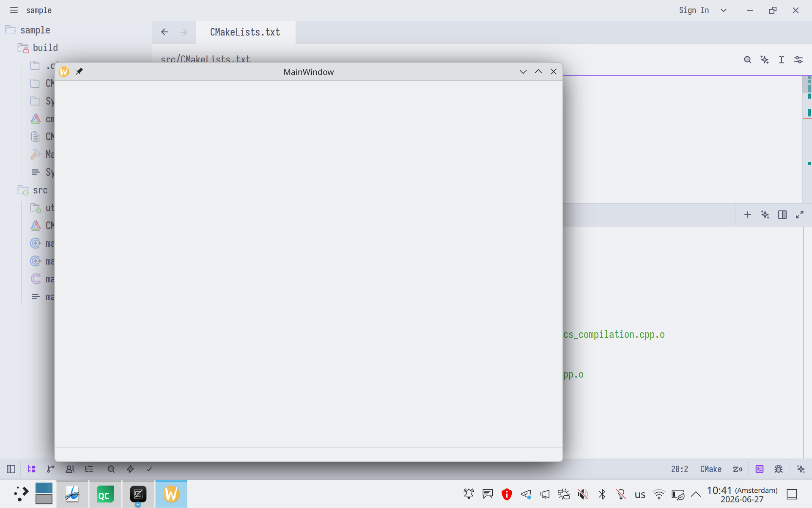The height and width of the screenshot is (508, 812).
Task: Split the terminal pane
Action: pos(782,215)
